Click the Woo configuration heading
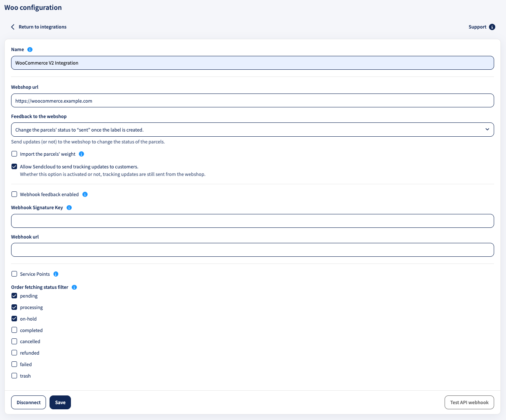This screenshot has width=506, height=420. pyautogui.click(x=33, y=8)
